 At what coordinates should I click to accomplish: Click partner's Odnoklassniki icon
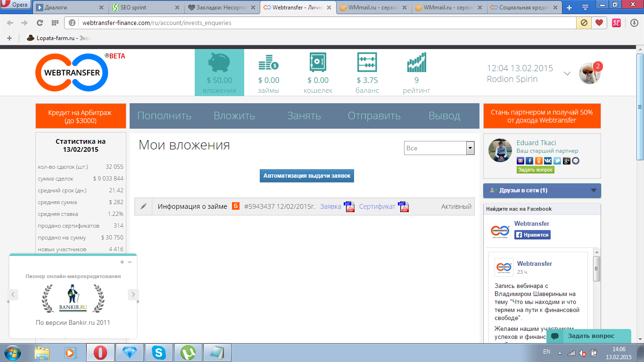coord(538,161)
